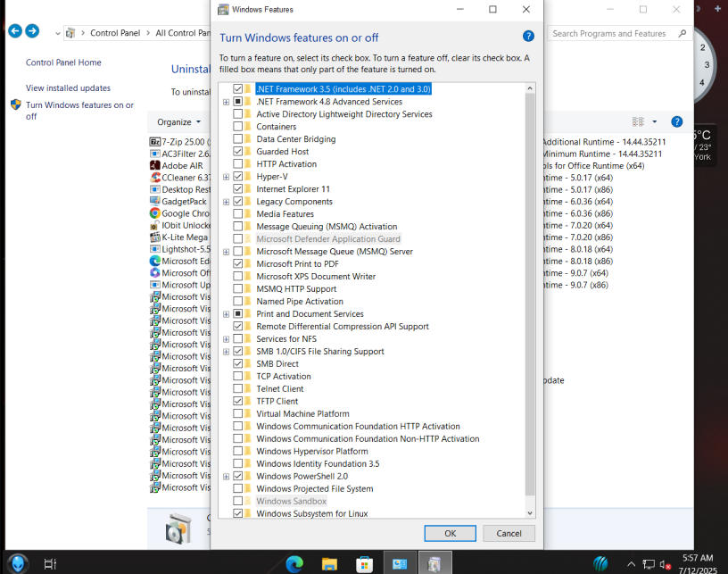Screen dimensions: 728x574
Task: Click the search magnifier in Programs and Features
Action: coord(682,33)
